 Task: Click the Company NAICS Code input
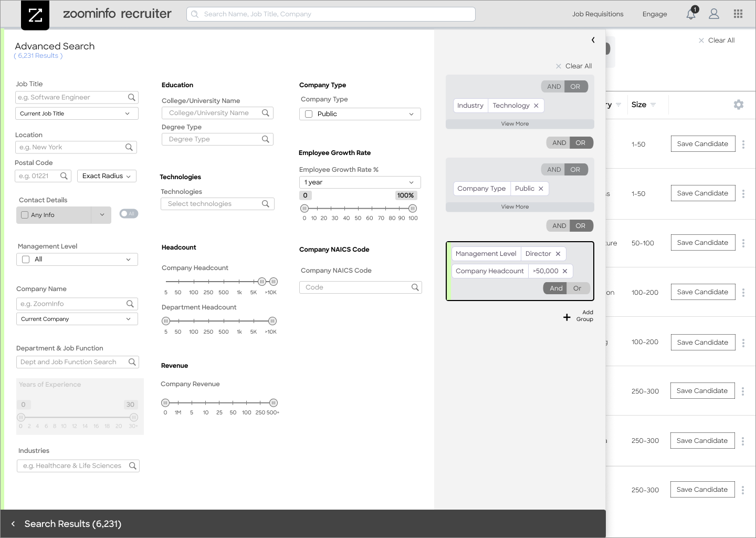(361, 287)
